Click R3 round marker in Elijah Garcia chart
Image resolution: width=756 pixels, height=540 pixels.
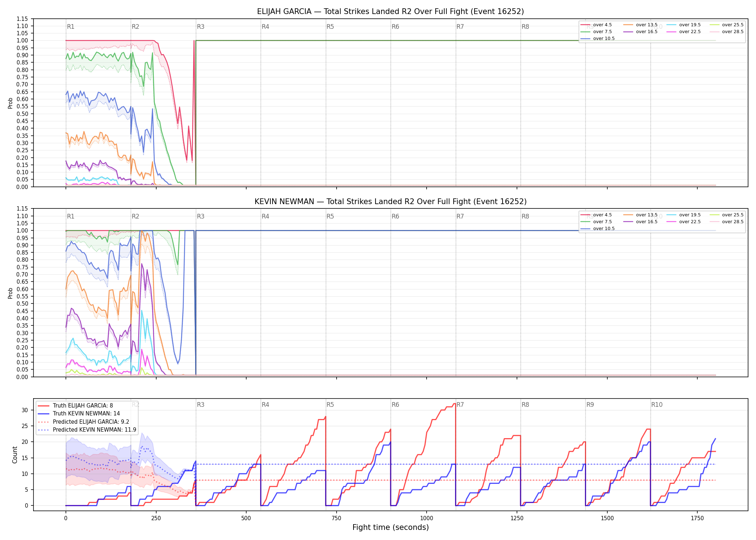coord(201,27)
